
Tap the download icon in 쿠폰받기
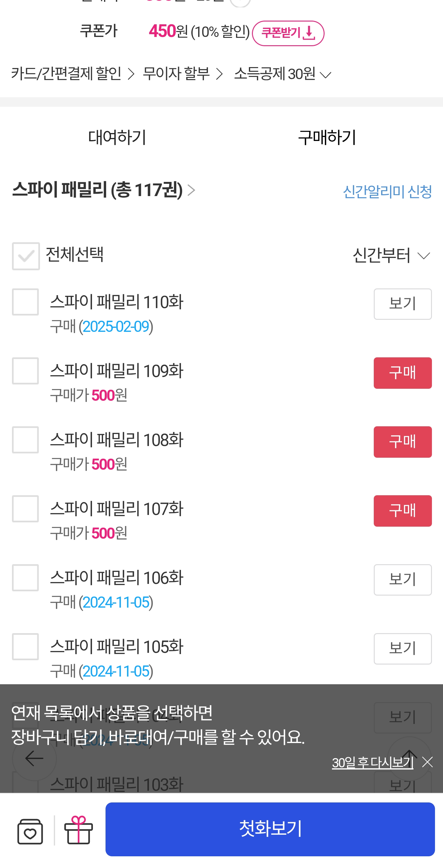tap(309, 33)
